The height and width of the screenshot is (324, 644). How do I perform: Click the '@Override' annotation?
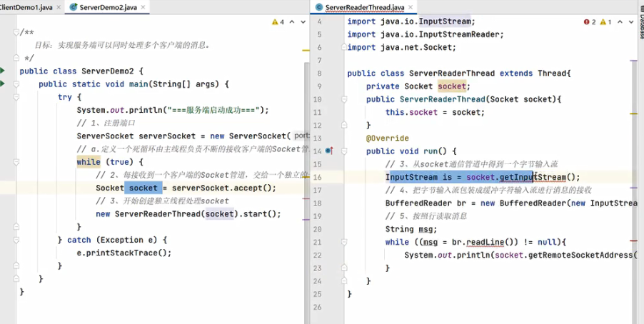click(x=387, y=138)
